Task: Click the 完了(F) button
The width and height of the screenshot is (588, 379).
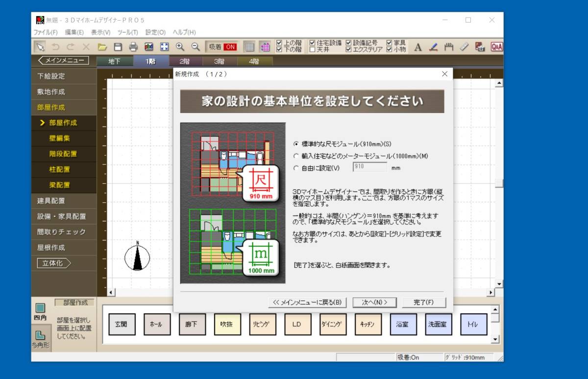Action: coord(423,302)
